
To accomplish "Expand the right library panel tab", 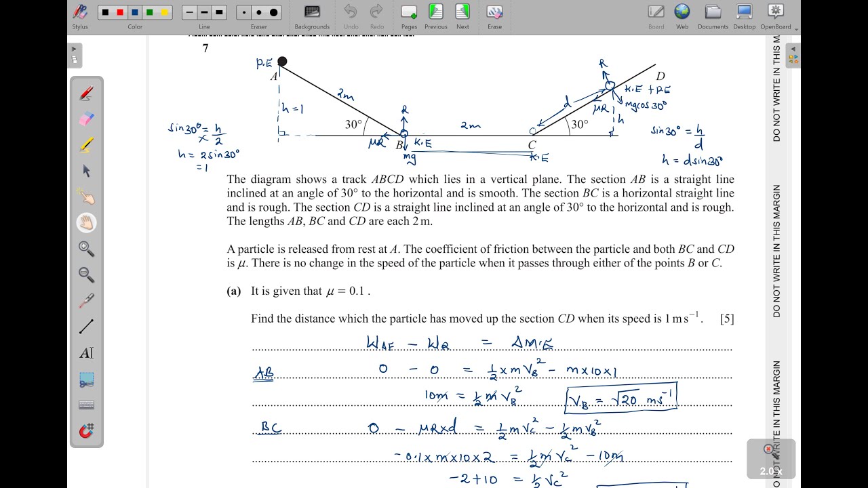I will click(793, 56).
